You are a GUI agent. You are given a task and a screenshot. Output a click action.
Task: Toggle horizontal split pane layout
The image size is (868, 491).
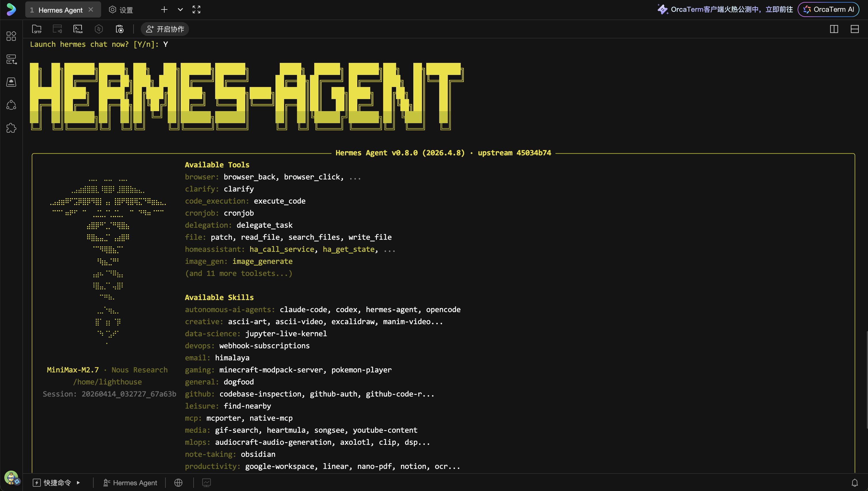[855, 29]
